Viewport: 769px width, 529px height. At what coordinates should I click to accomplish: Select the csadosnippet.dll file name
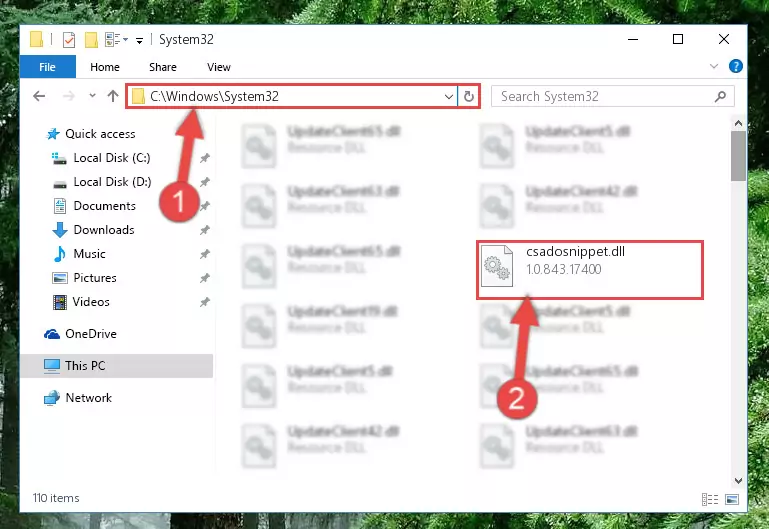(x=575, y=252)
